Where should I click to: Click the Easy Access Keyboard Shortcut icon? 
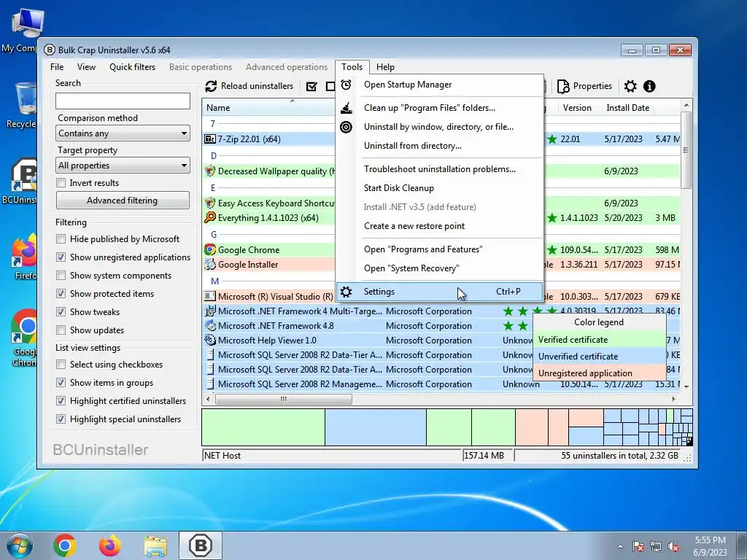[209, 203]
